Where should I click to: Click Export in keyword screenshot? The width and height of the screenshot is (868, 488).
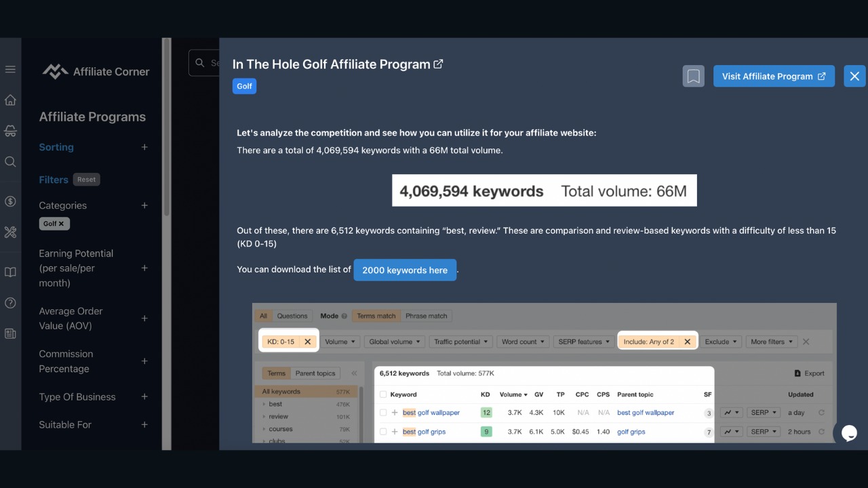(810, 373)
